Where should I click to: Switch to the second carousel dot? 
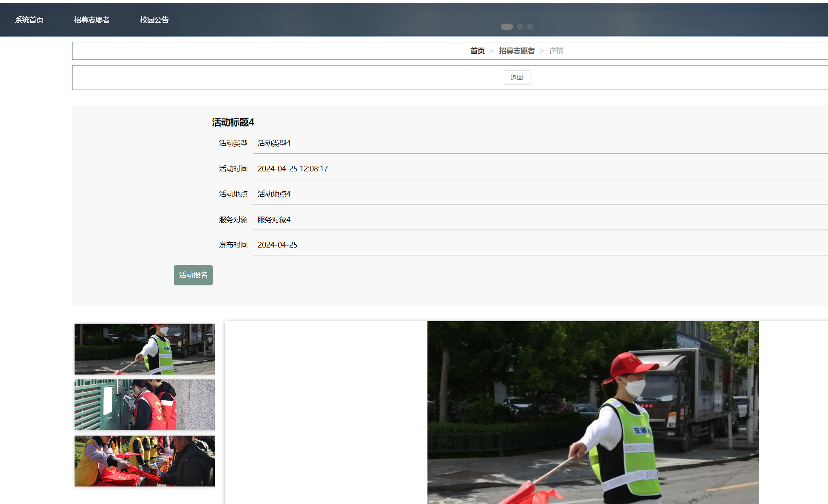pos(520,27)
